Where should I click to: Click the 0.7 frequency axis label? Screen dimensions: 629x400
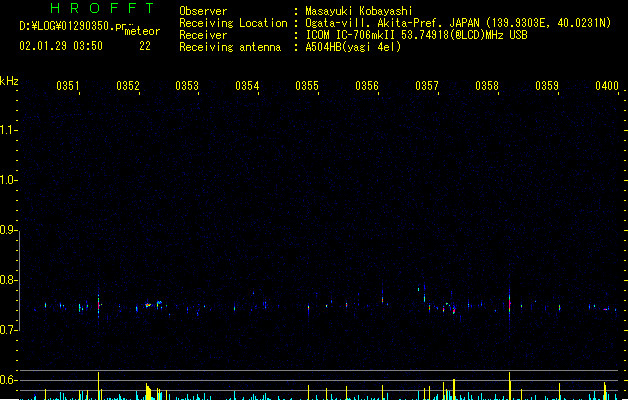(8, 330)
